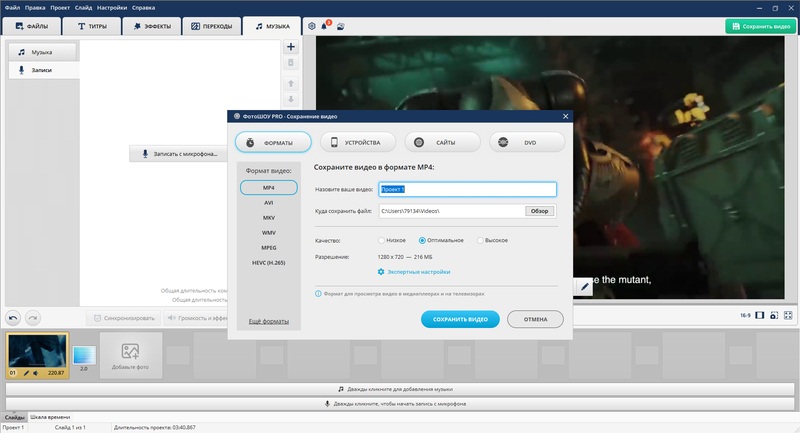Switch to the Слайды view tab
The image size is (800, 433).
[14, 417]
